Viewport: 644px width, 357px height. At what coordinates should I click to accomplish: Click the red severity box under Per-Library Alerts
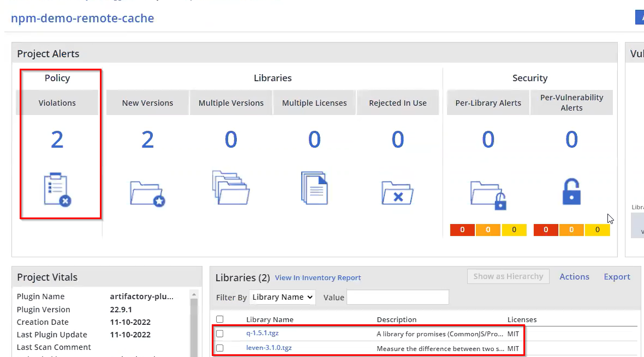click(462, 230)
